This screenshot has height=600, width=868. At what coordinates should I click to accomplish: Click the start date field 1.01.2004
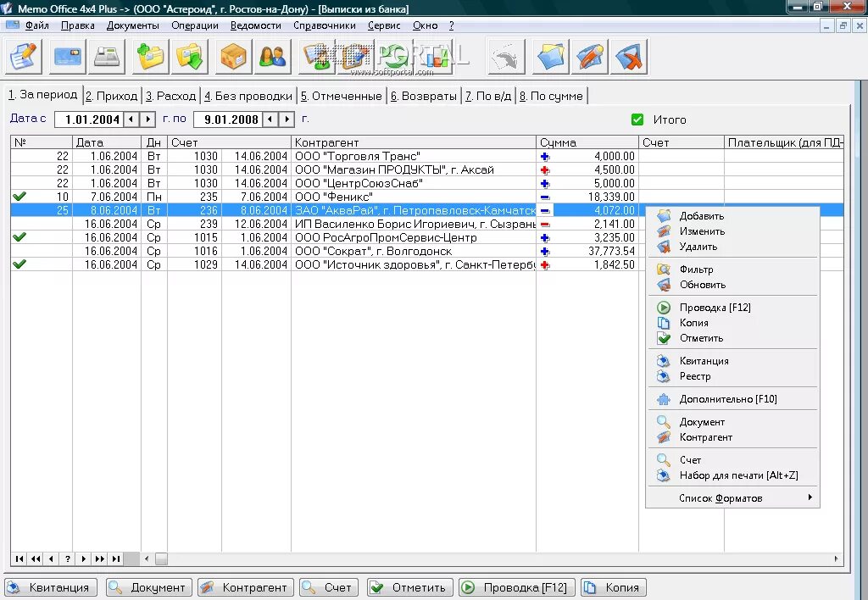point(88,119)
